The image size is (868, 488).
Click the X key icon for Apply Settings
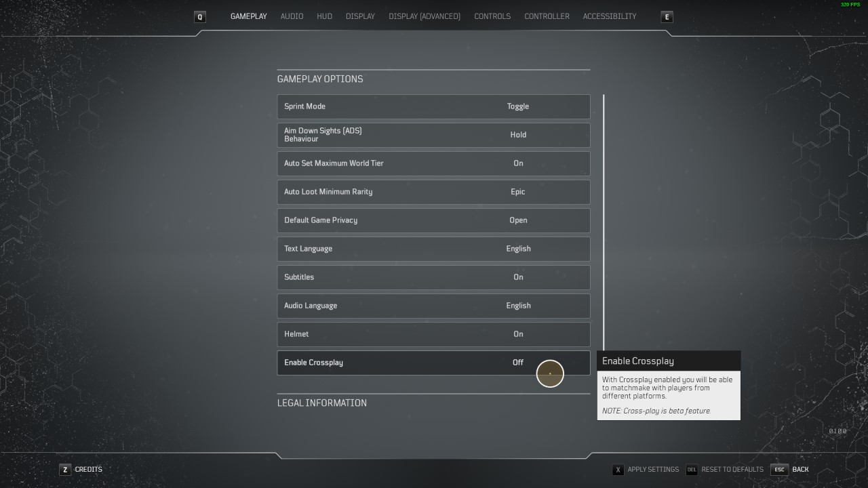tap(618, 470)
